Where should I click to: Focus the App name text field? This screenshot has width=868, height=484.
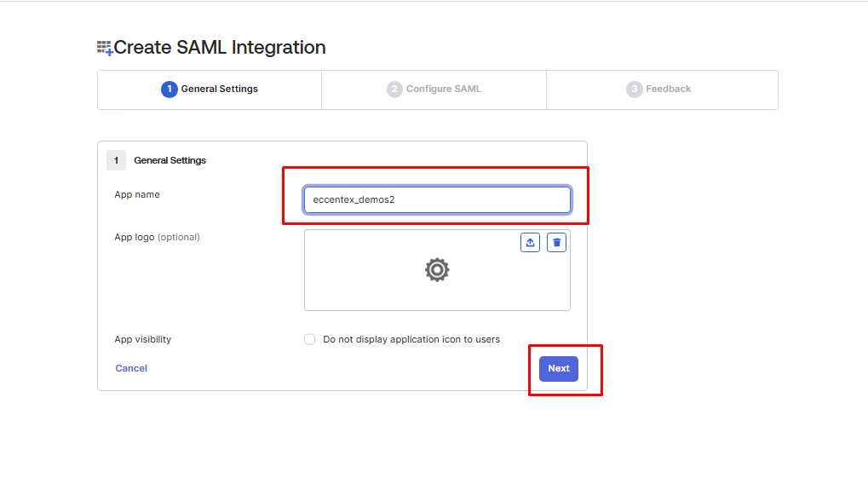point(437,199)
